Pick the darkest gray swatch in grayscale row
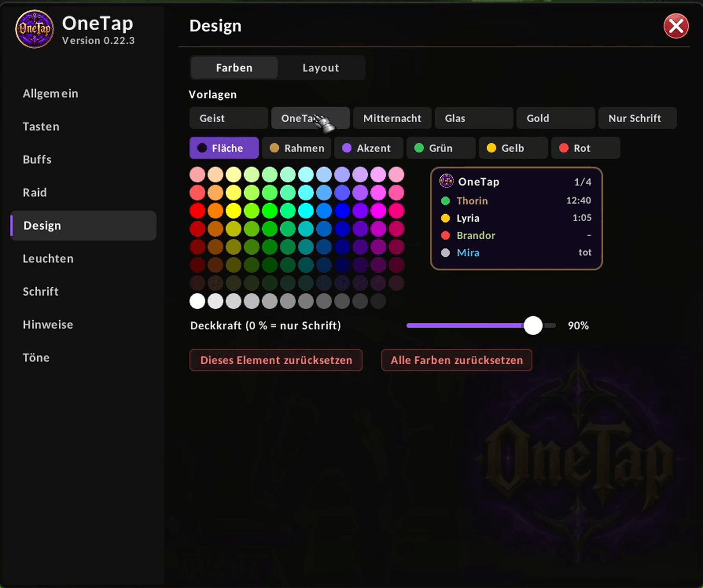This screenshot has height=588, width=703. 378,301
